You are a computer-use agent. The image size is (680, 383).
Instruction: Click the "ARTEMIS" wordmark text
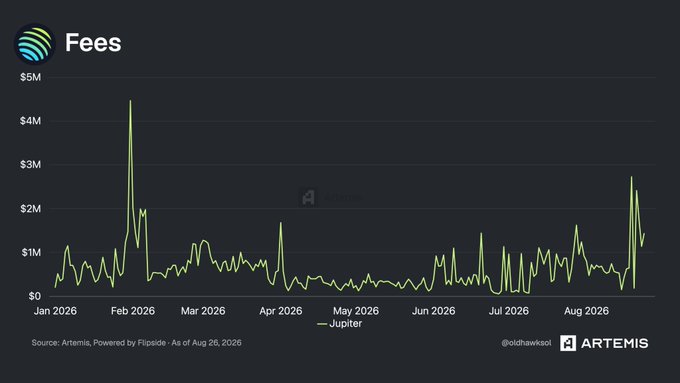pos(615,344)
